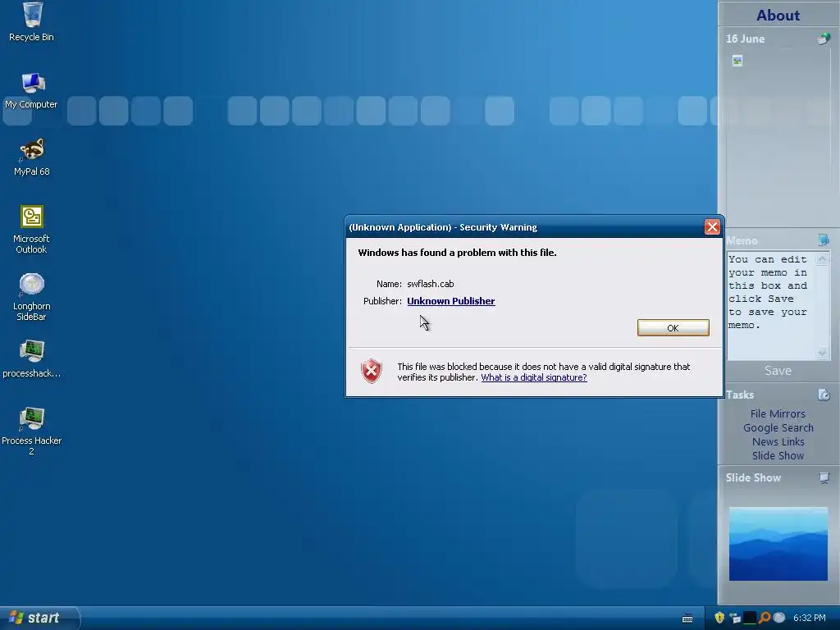Click the Memo panel note icon
Viewport: 840px width, 630px height.
824,240
